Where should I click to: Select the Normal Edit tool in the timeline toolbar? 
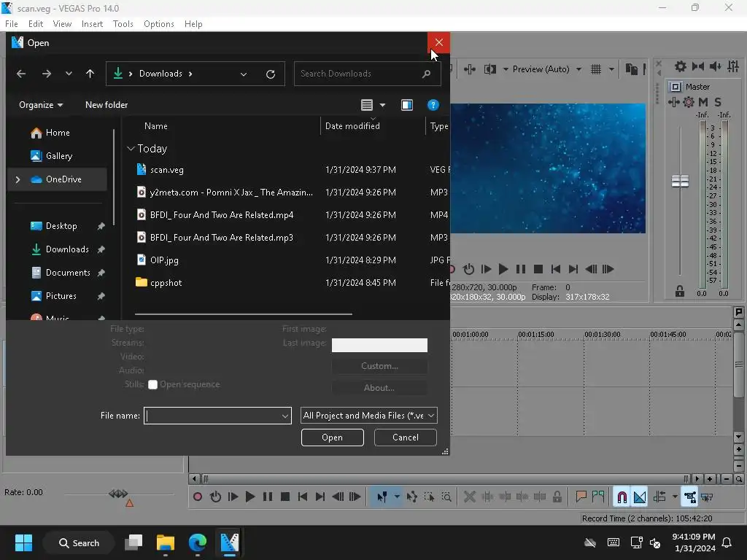pyautogui.click(x=382, y=497)
